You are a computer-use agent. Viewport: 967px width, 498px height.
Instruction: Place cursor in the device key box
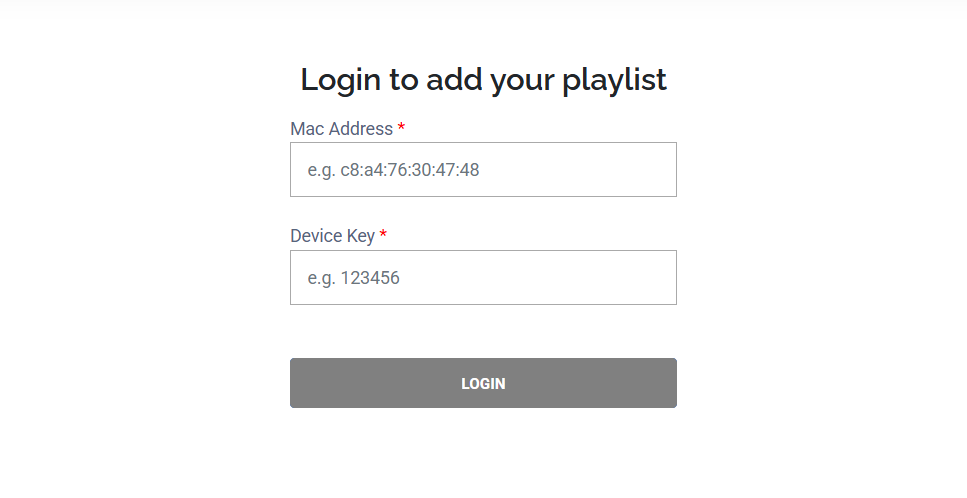coord(483,277)
